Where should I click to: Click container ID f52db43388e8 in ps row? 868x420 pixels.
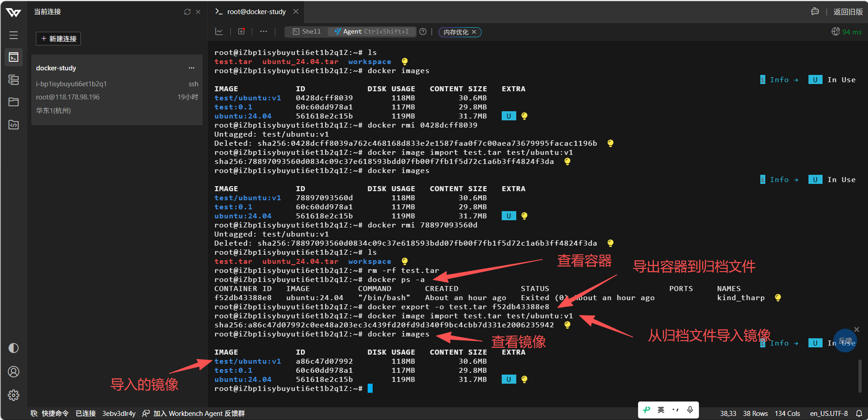243,298
